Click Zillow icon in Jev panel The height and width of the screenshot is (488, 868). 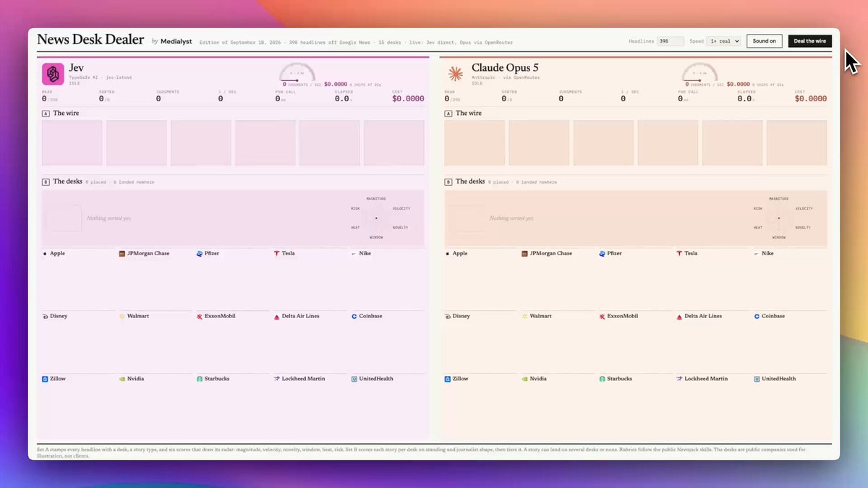click(45, 379)
